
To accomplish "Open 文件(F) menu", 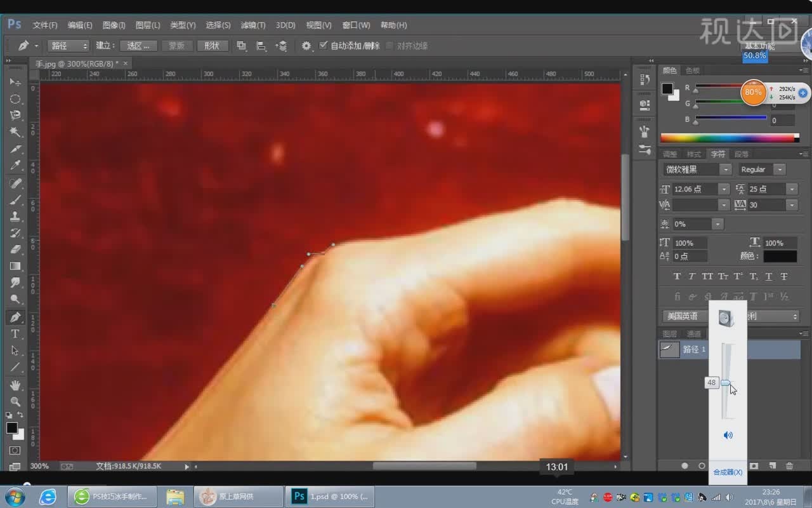I will coord(45,25).
